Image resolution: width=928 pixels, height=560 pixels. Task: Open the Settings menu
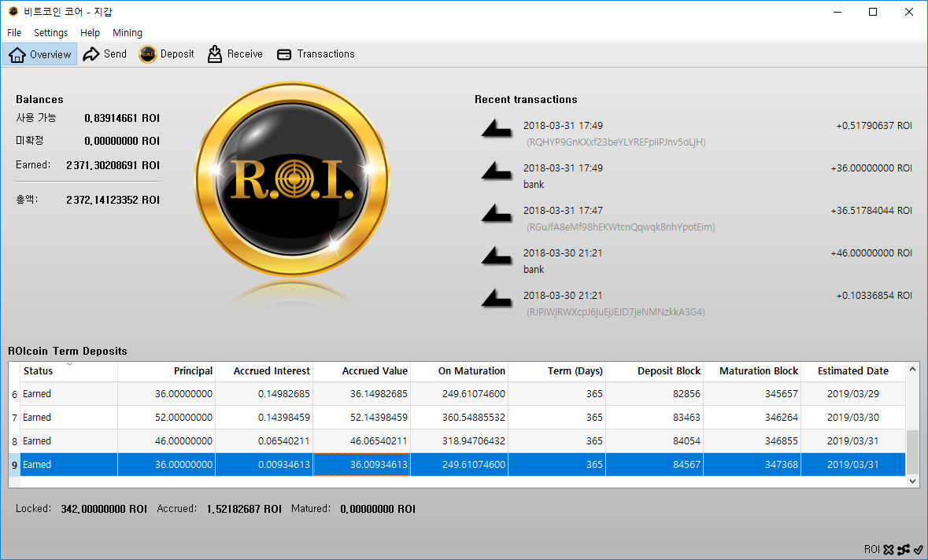[x=50, y=33]
